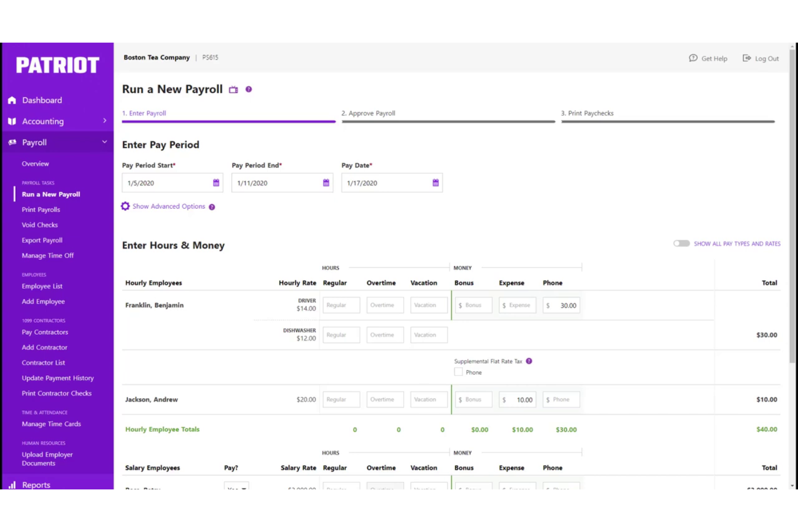Click inside the Pay Period End date field
Viewport: 798px width, 532px height.
[x=275, y=183]
